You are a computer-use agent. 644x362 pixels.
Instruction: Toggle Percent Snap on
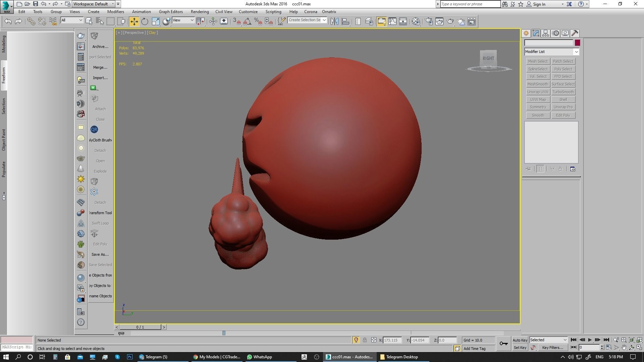pos(258,21)
